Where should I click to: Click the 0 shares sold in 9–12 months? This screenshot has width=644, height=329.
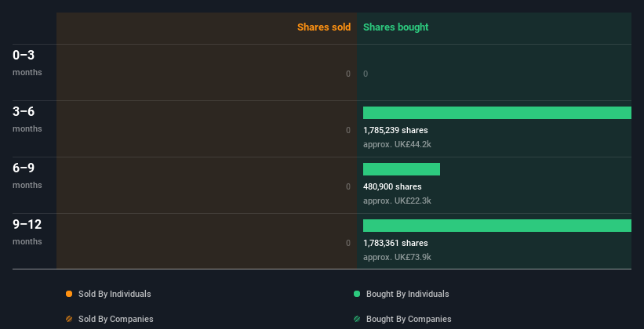(x=348, y=243)
